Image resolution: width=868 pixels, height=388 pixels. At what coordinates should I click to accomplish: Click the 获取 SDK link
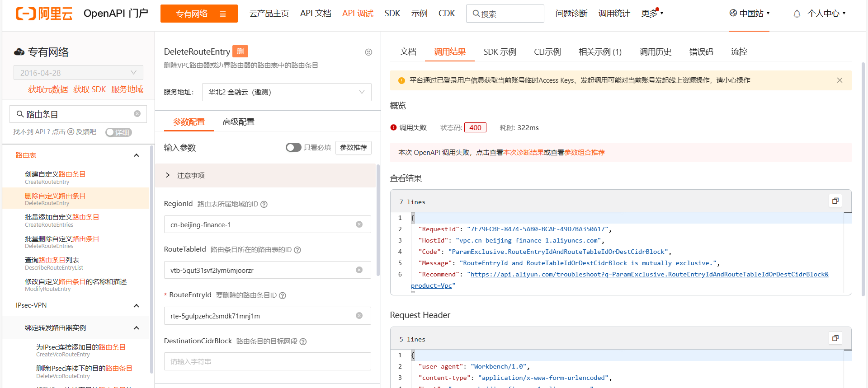[90, 89]
